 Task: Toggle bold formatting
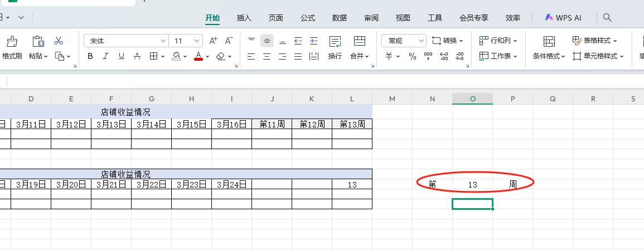point(90,56)
